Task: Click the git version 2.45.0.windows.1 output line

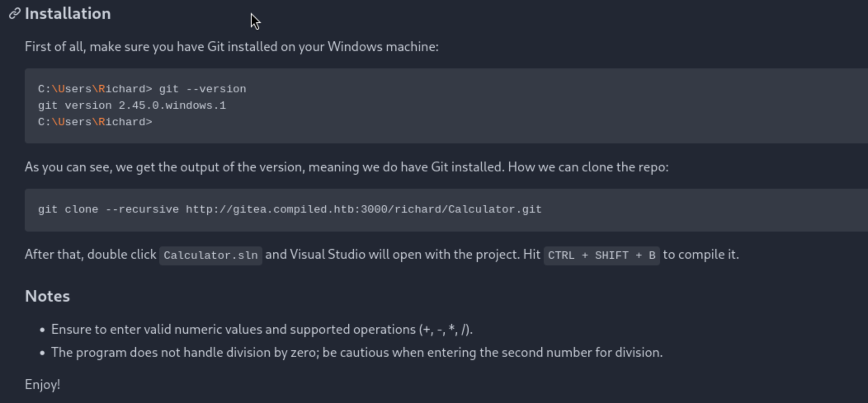Action: [x=132, y=105]
